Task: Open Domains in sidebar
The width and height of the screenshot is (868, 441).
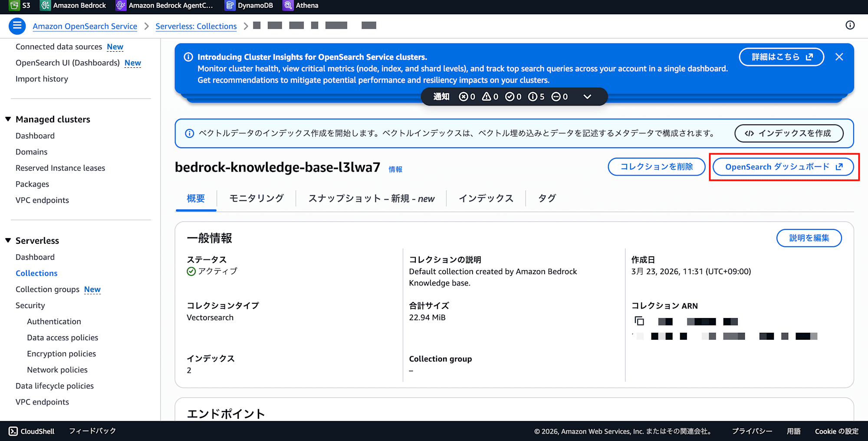Action: click(x=31, y=152)
